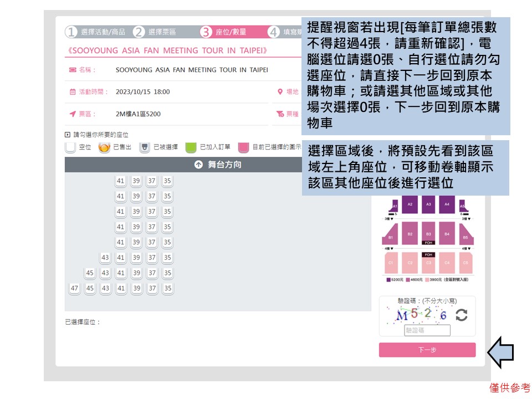The width and height of the screenshot is (532, 399).
Task: Click the 2M樓A1區5200 ticket area value
Action: [138, 114]
